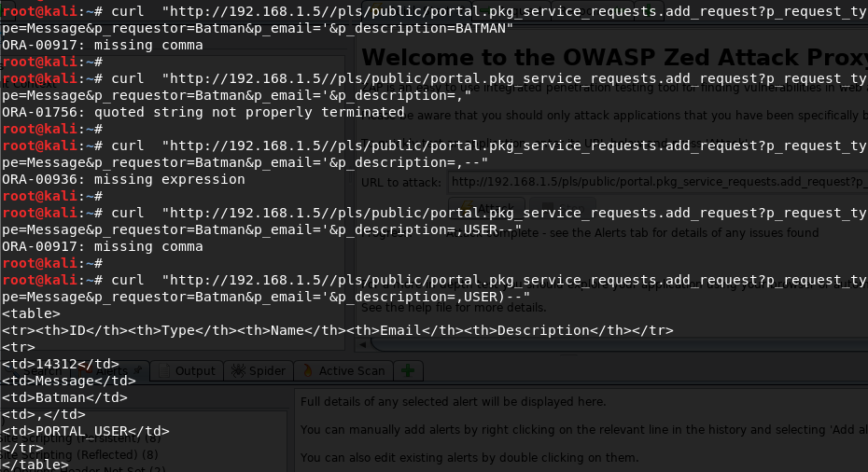
Task: Click the table header row with ID and Type
Action: (337, 330)
